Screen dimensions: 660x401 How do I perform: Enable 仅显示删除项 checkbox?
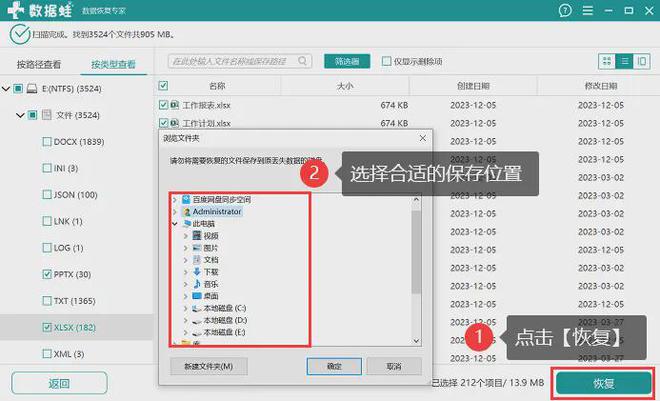click(x=386, y=61)
